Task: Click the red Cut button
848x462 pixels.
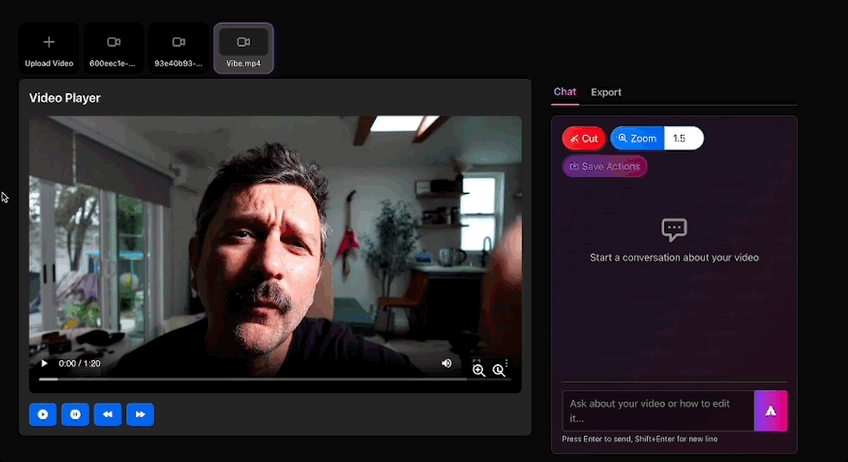Action: (584, 138)
